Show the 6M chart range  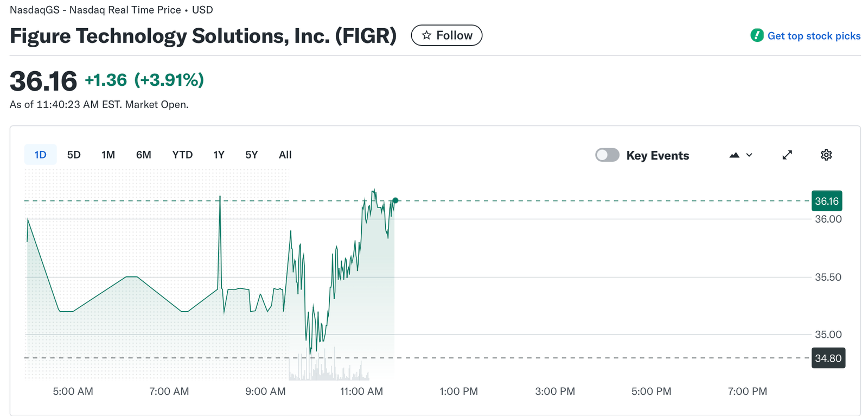(143, 155)
